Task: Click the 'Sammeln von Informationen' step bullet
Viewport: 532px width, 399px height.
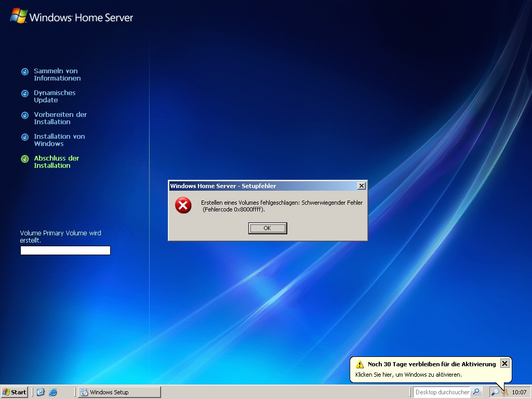Action: coord(25,72)
